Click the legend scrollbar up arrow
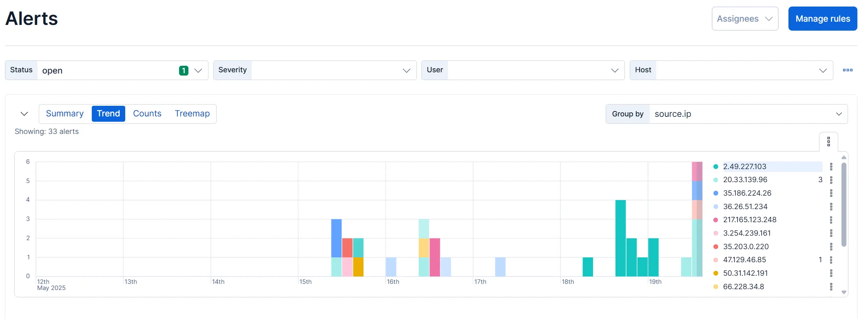 pyautogui.click(x=844, y=157)
